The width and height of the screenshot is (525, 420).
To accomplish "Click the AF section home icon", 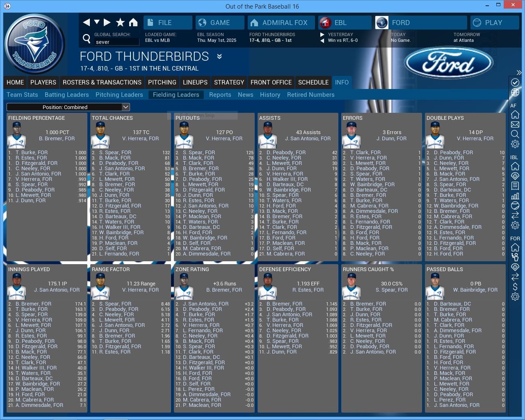I will point(515,114).
